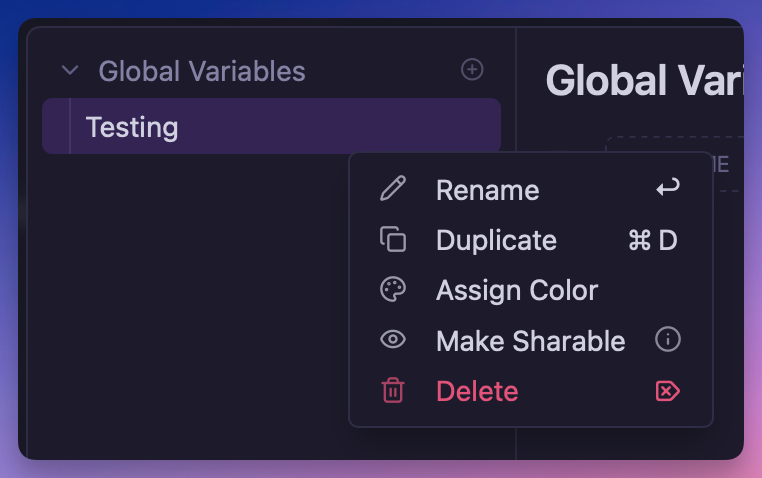
Task: Collapse the Global Variables chevron
Action: tap(69, 71)
